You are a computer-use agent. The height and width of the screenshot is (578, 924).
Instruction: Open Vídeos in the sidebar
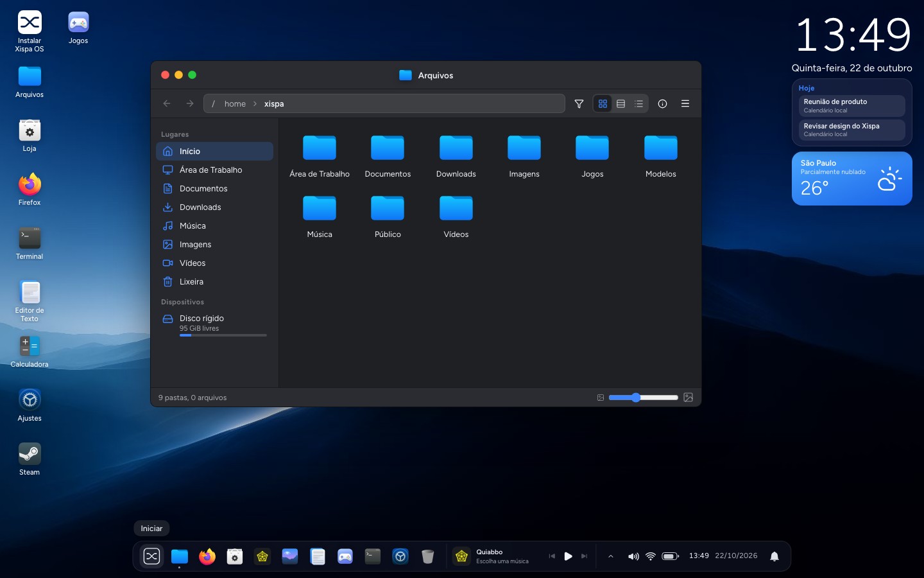214,263
